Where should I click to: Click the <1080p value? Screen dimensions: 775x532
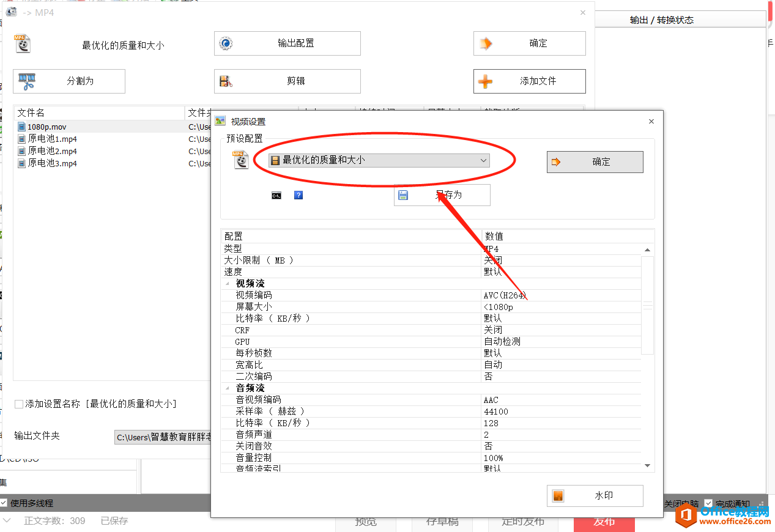coord(499,307)
